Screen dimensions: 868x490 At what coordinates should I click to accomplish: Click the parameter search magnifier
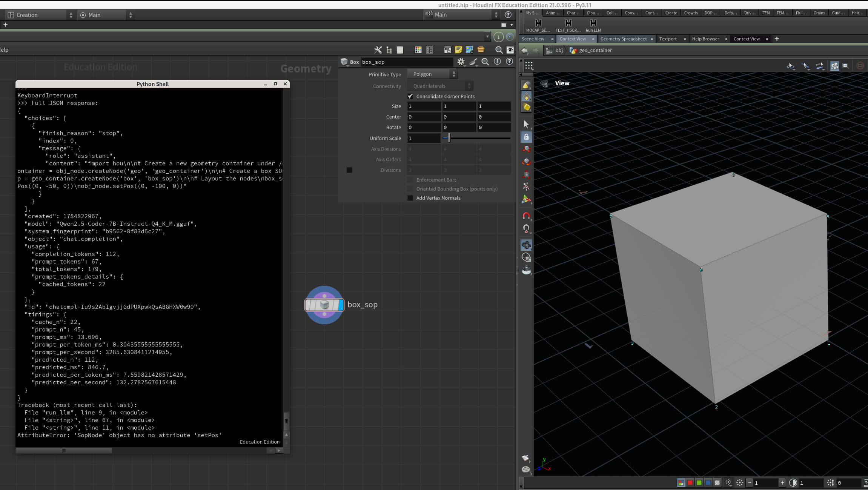point(485,62)
